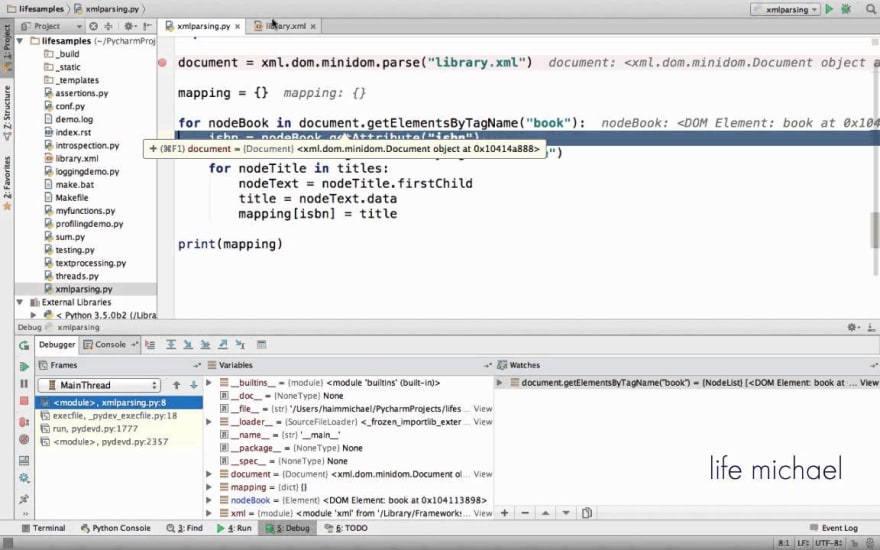
Task: Open debugger settings gear
Action: (24, 478)
